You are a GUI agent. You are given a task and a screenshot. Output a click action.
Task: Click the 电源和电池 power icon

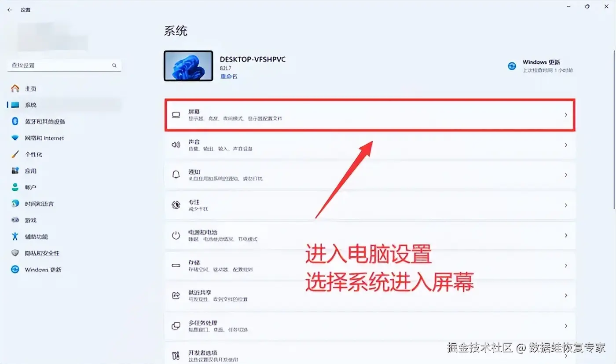coord(176,235)
